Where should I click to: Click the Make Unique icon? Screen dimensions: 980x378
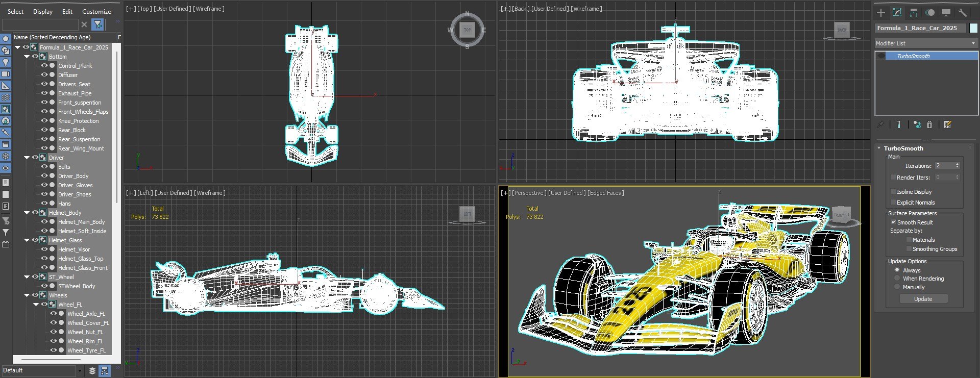(917, 124)
